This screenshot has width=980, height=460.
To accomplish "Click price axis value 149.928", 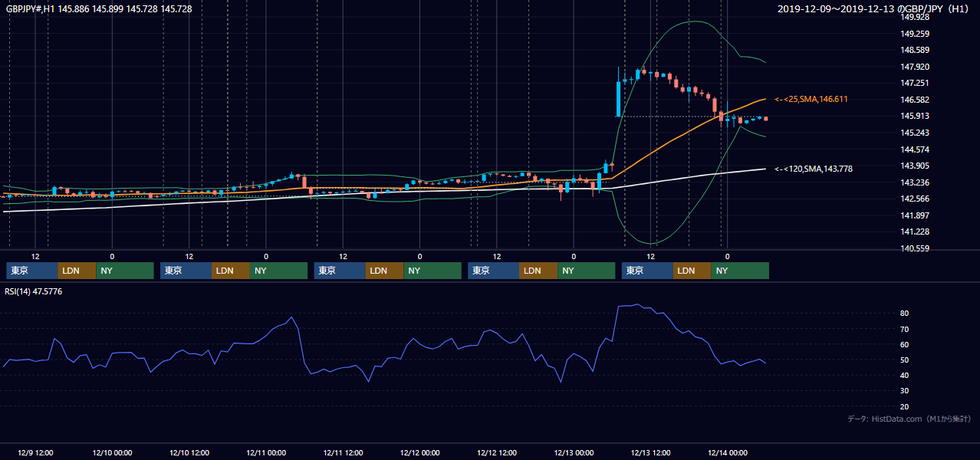I will click(914, 17).
